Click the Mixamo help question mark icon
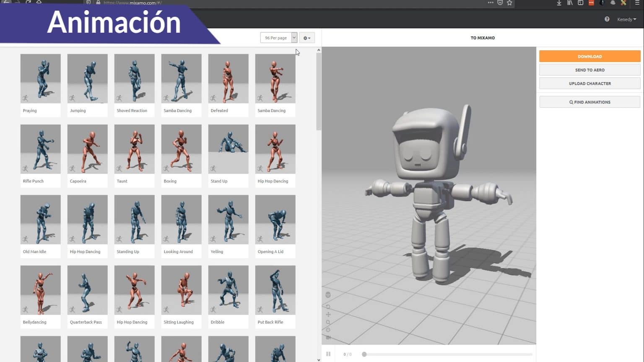644x362 pixels. [x=606, y=19]
